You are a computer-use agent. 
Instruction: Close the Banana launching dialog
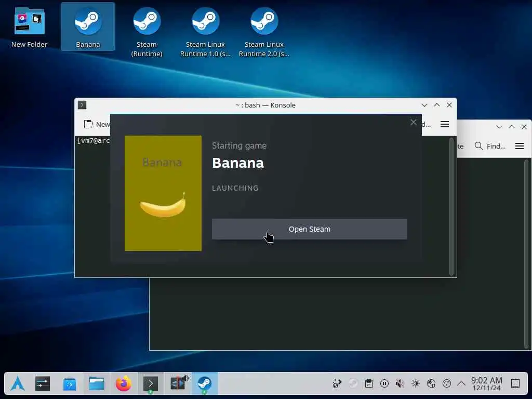[x=413, y=122]
